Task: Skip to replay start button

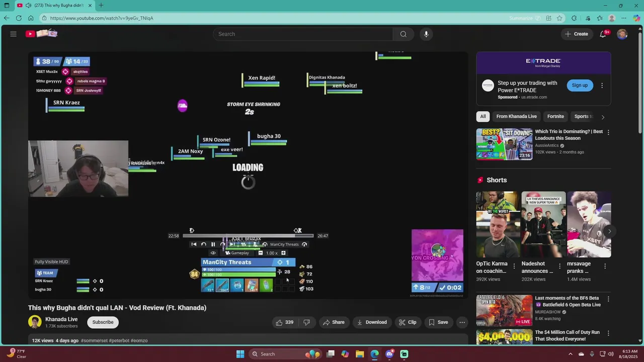Action: 194,244
